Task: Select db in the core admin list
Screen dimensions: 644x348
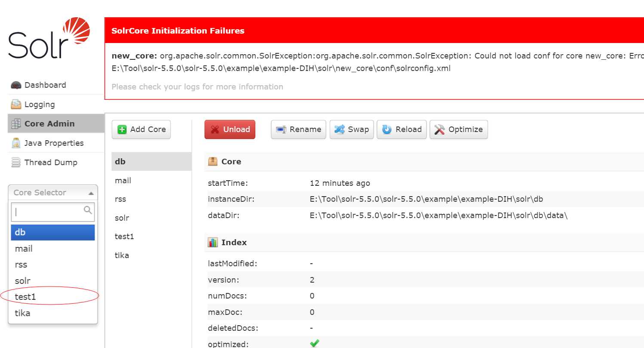Action: pos(152,162)
